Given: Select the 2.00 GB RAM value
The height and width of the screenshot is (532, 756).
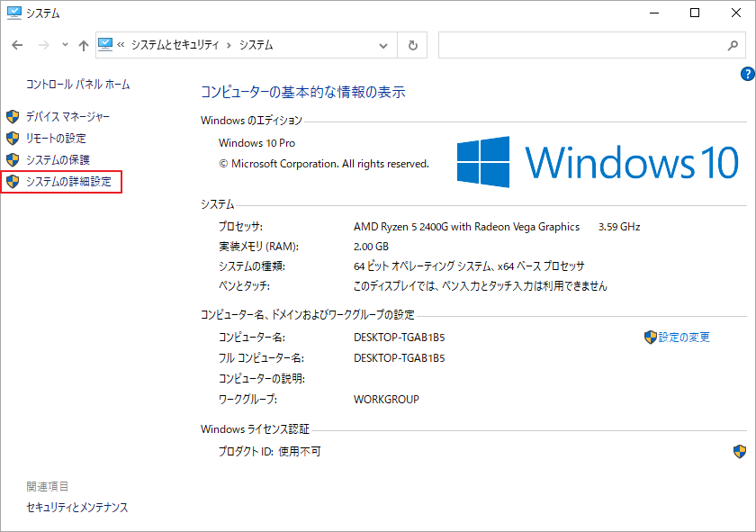Looking at the screenshot, I should (371, 247).
